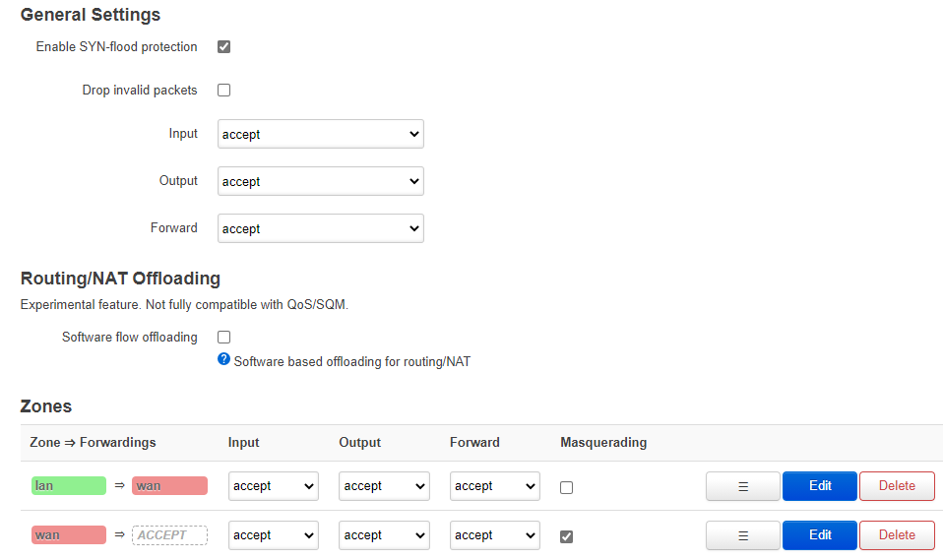Delete the wan zone
This screenshot has width=943, height=560.
tap(896, 535)
